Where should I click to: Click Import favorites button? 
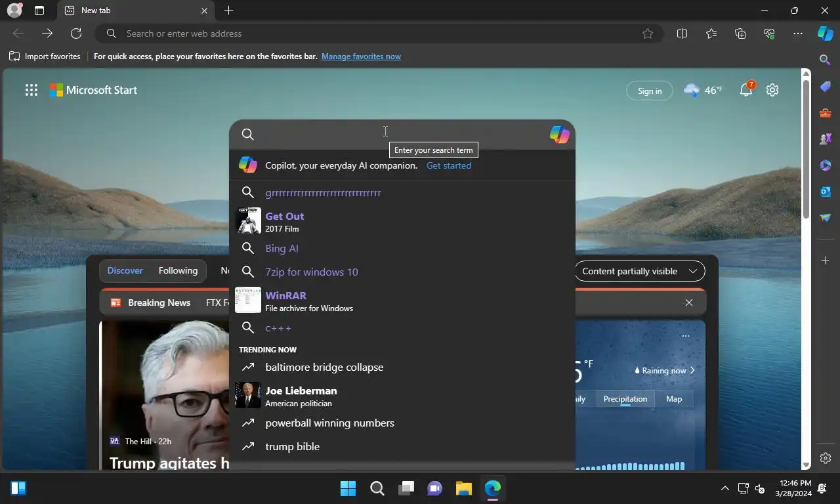45,56
